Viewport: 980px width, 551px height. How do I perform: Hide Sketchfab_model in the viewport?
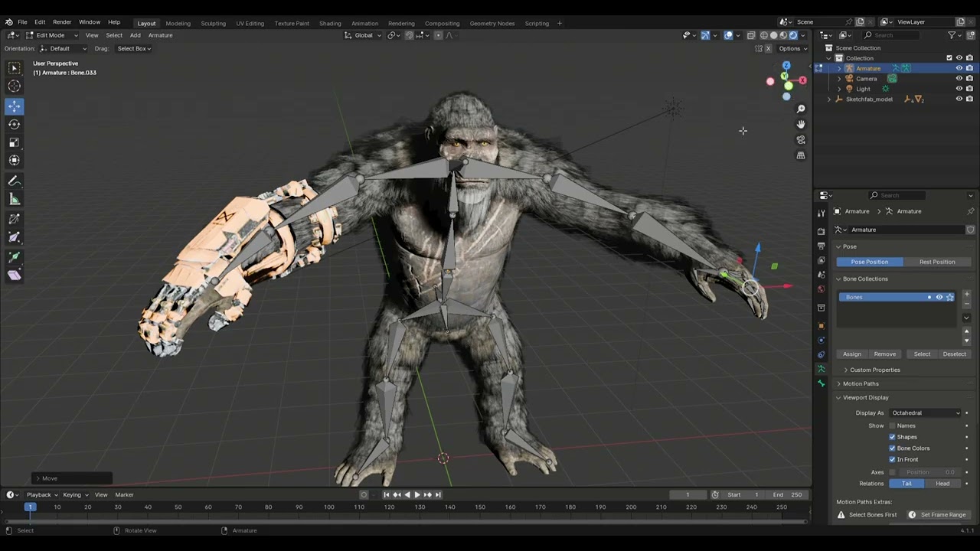tap(959, 99)
